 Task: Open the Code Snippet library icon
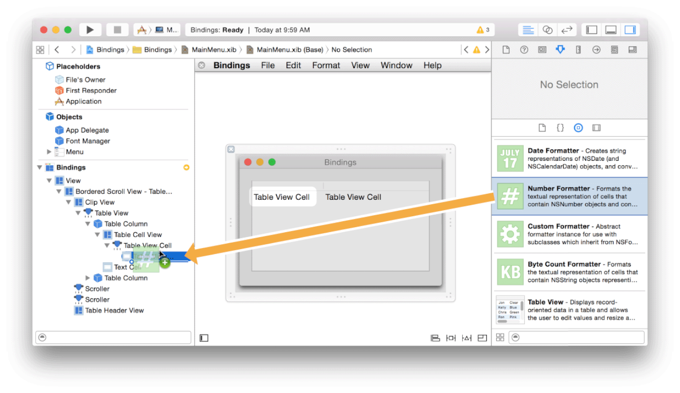point(560,128)
